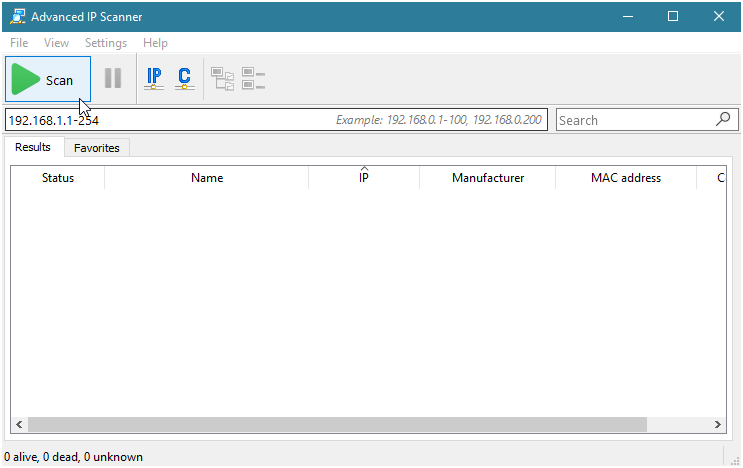Image resolution: width=743 pixels, height=468 pixels.
Task: Open the Settings menu
Action: [x=106, y=43]
